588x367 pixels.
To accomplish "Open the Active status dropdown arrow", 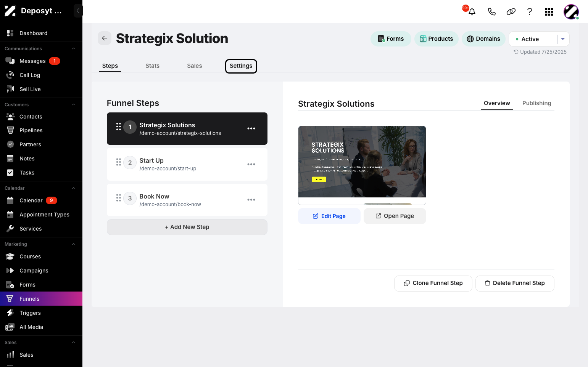I will pos(563,39).
